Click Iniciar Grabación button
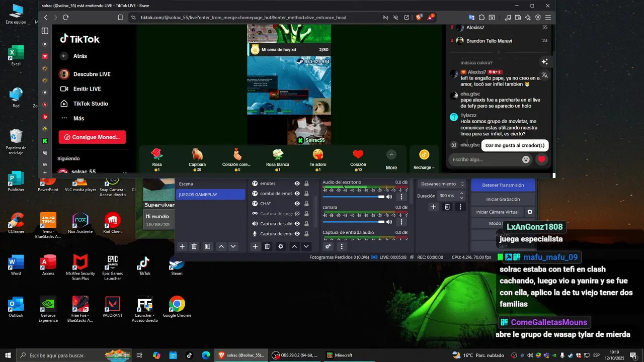The height and width of the screenshot is (362, 644). point(503,199)
